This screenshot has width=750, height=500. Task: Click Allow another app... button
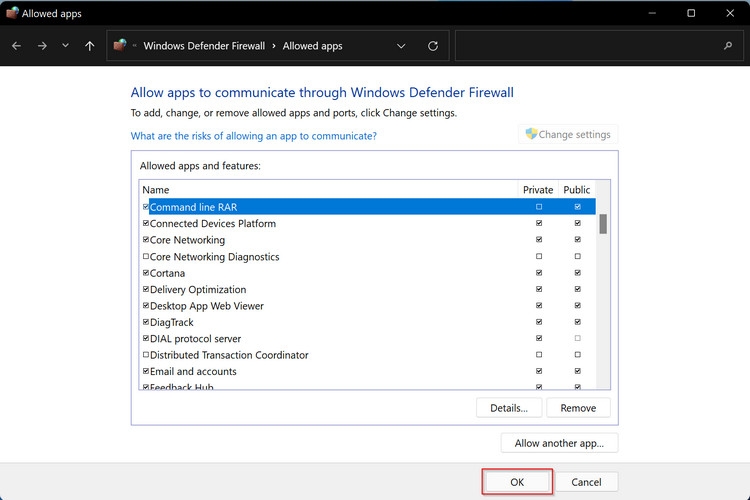click(559, 443)
